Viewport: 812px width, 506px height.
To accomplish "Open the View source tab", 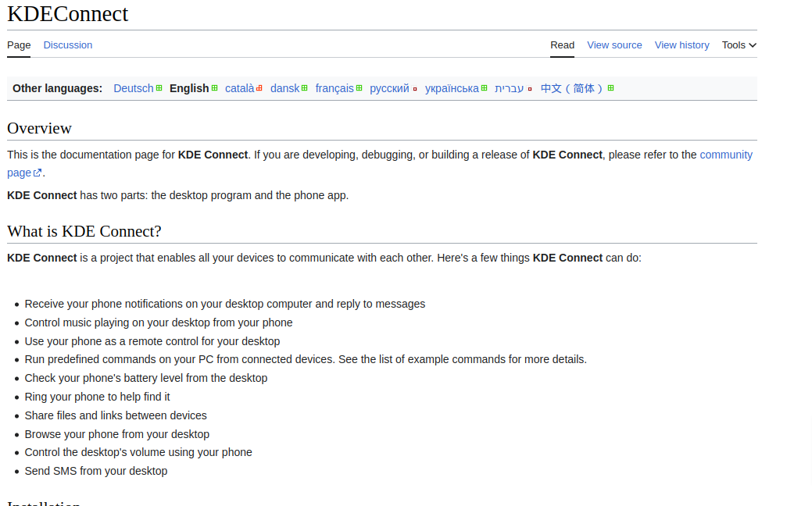I will [615, 45].
